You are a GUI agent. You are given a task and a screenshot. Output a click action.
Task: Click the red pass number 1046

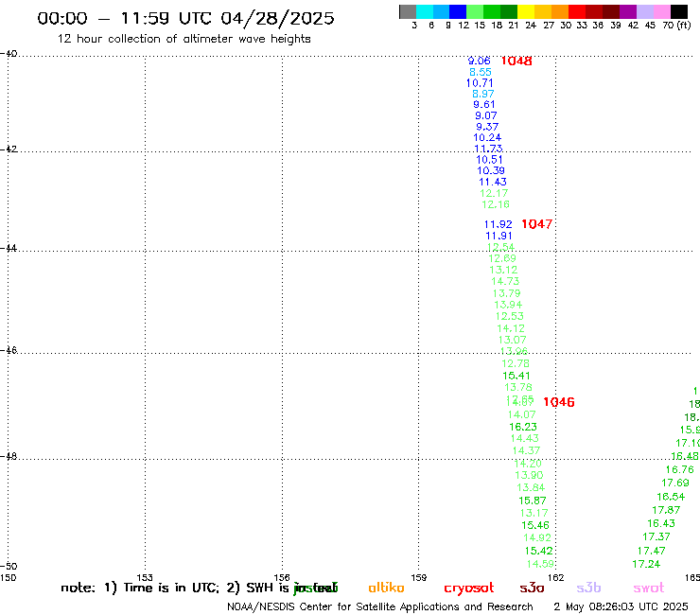(559, 402)
